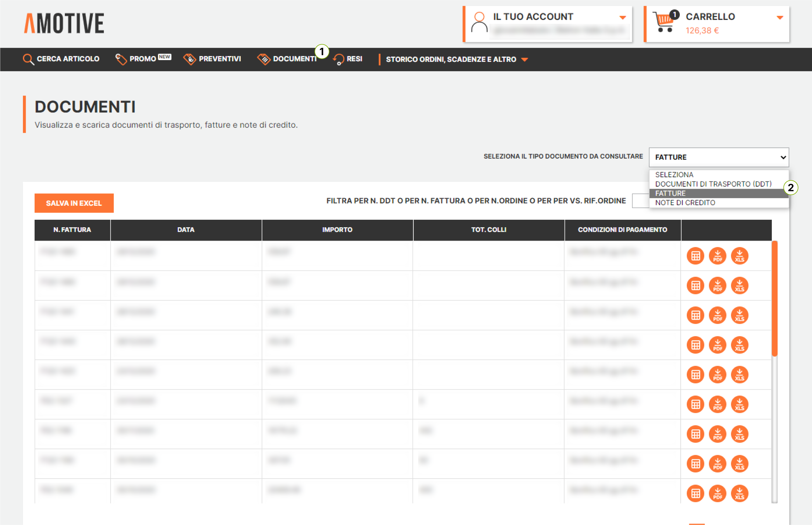This screenshot has height=525, width=812.
Task: Open detail table icon in second row
Action: pos(695,285)
